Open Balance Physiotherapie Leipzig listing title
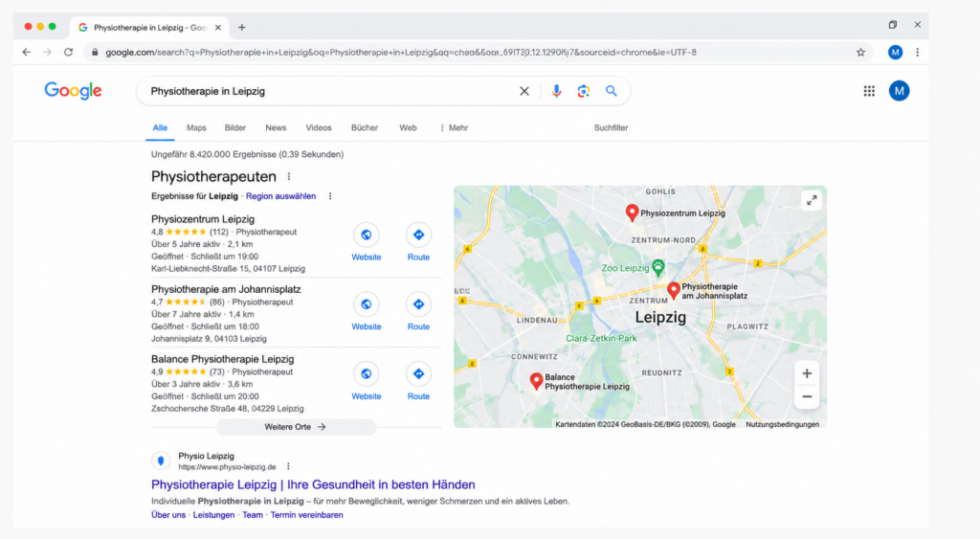This screenshot has width=980, height=539. tap(222, 360)
